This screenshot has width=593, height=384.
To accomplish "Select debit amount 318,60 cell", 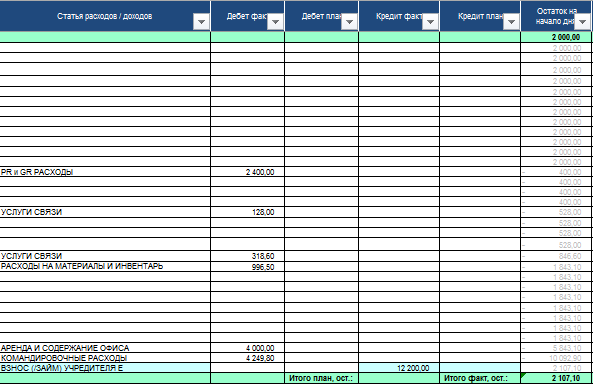I will 247,256.
